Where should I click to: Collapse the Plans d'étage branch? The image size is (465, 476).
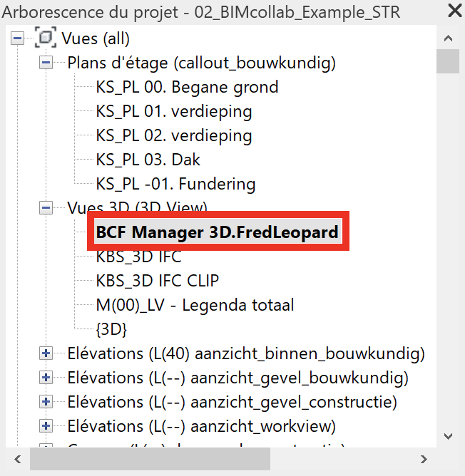coord(46,63)
